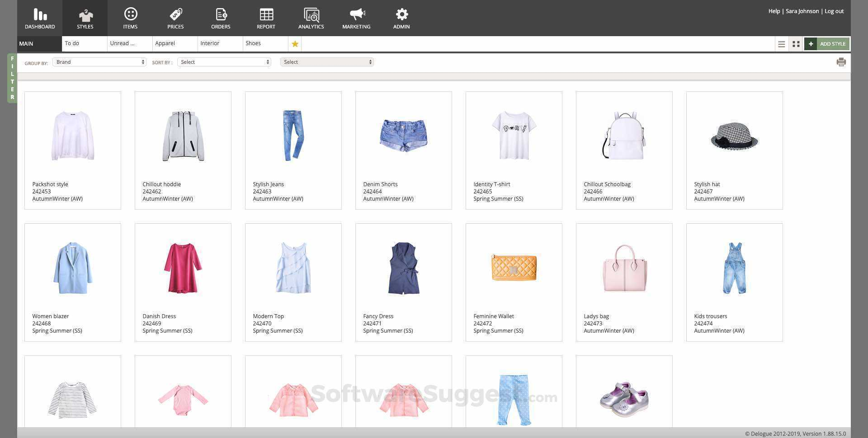Open the silver kids shoes thumbnail
The height and width of the screenshot is (438, 868).
point(624,400)
